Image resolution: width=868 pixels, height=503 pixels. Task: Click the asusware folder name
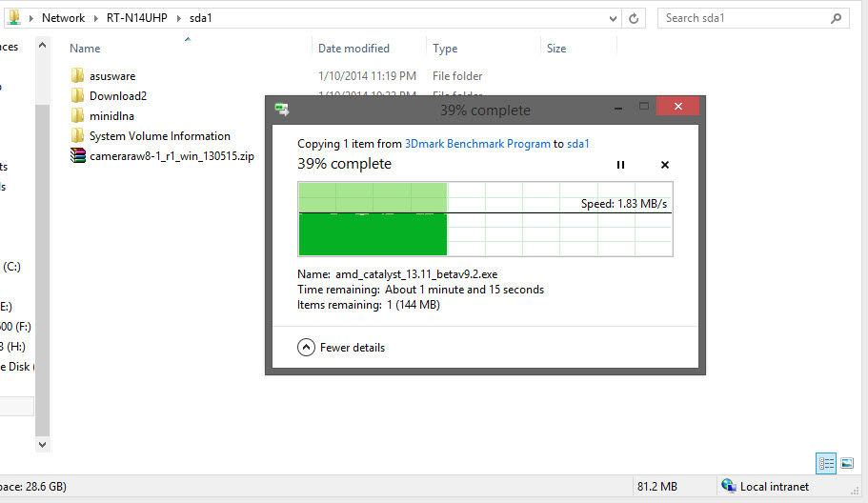[112, 76]
